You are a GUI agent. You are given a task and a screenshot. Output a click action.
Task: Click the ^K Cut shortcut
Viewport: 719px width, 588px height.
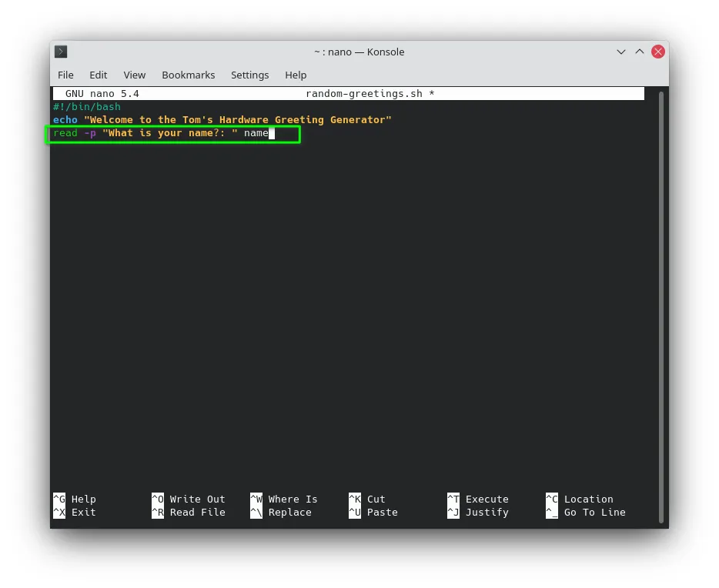pyautogui.click(x=367, y=499)
